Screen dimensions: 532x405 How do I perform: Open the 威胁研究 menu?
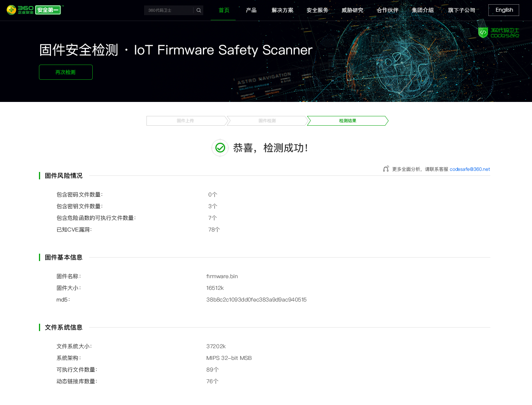click(x=352, y=10)
